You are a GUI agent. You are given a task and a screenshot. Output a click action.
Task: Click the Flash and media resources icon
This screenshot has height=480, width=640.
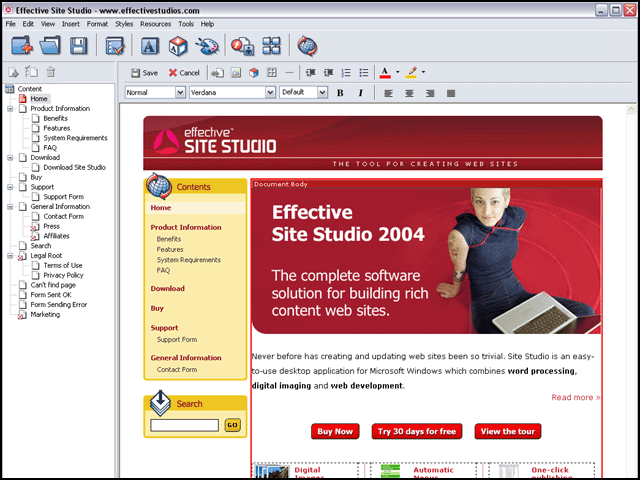click(242, 46)
